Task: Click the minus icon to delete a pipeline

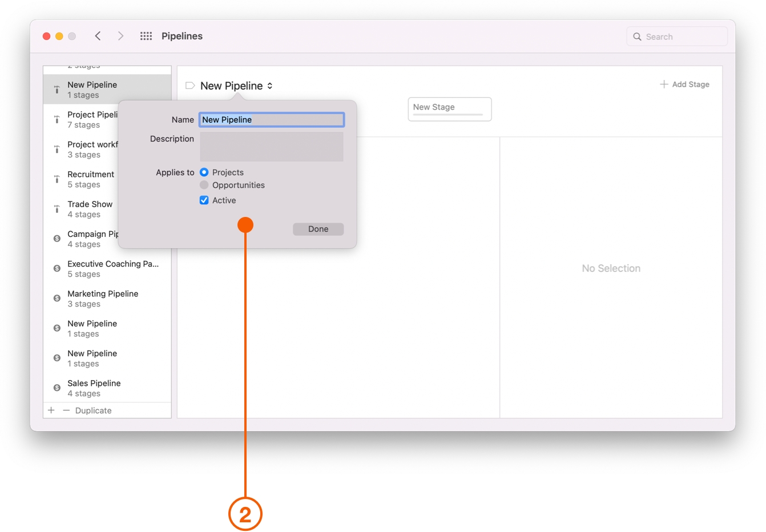Action: coord(66,410)
